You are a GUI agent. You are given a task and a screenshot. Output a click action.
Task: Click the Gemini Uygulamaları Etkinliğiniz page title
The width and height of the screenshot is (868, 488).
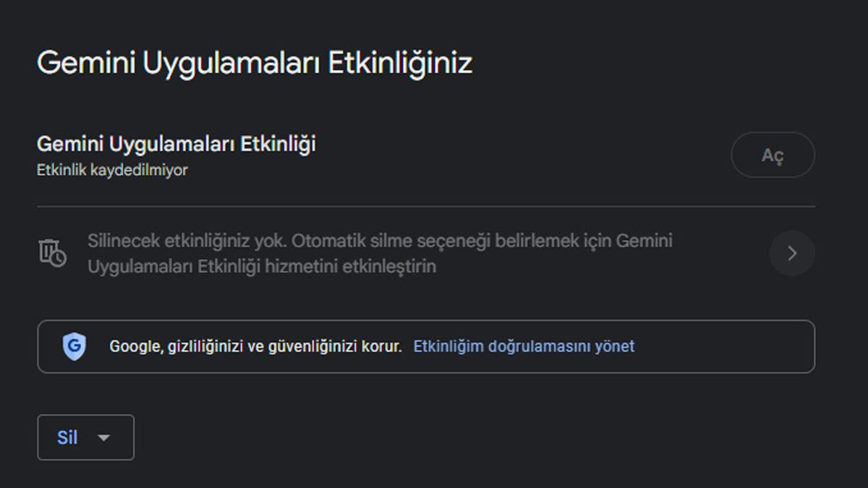point(255,62)
